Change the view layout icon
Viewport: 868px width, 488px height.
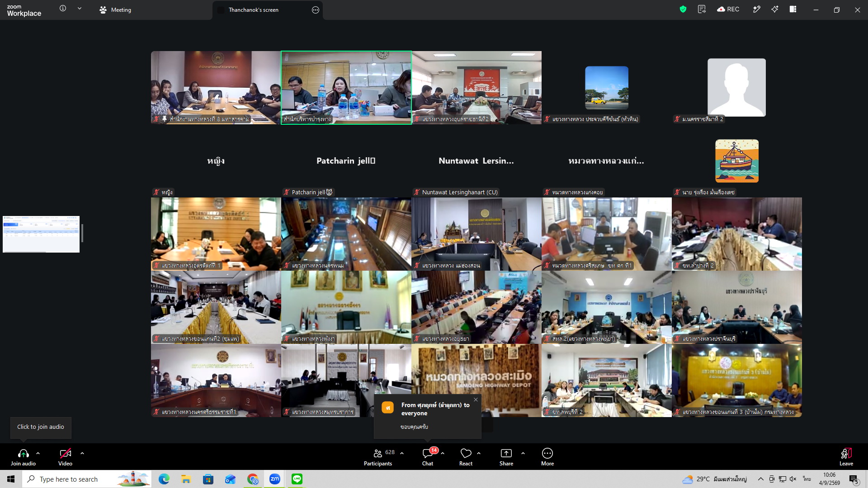pos(793,9)
